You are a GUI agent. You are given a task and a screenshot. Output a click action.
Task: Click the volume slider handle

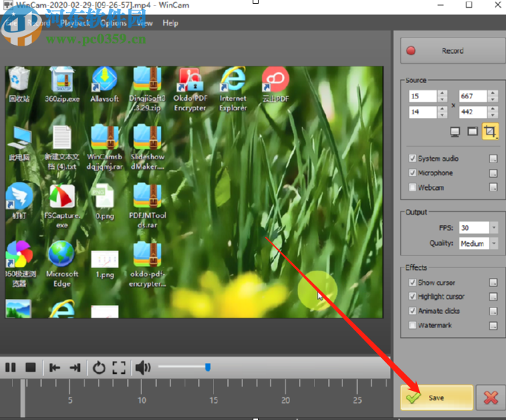(208, 366)
